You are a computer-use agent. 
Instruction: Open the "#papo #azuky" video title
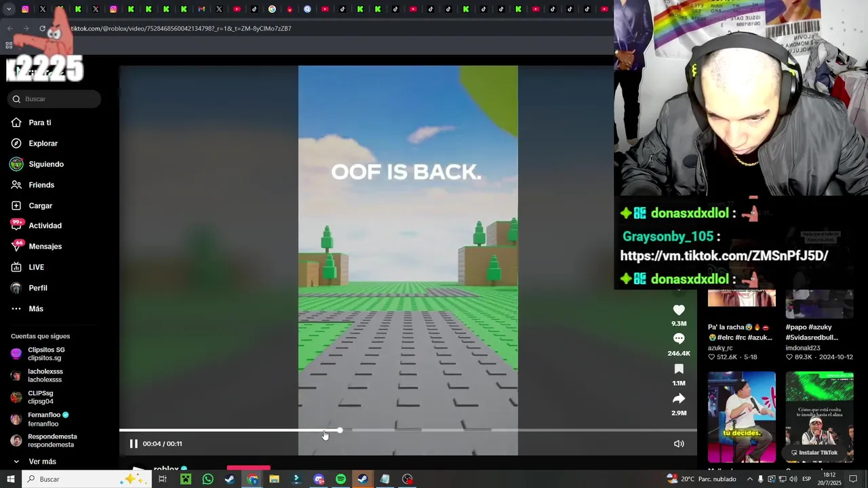812,332
